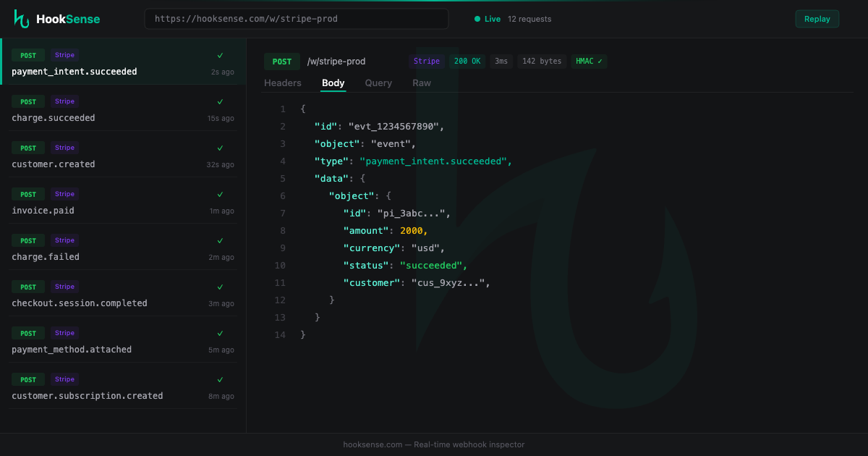View the Query tab
The image size is (868, 456).
[378, 83]
